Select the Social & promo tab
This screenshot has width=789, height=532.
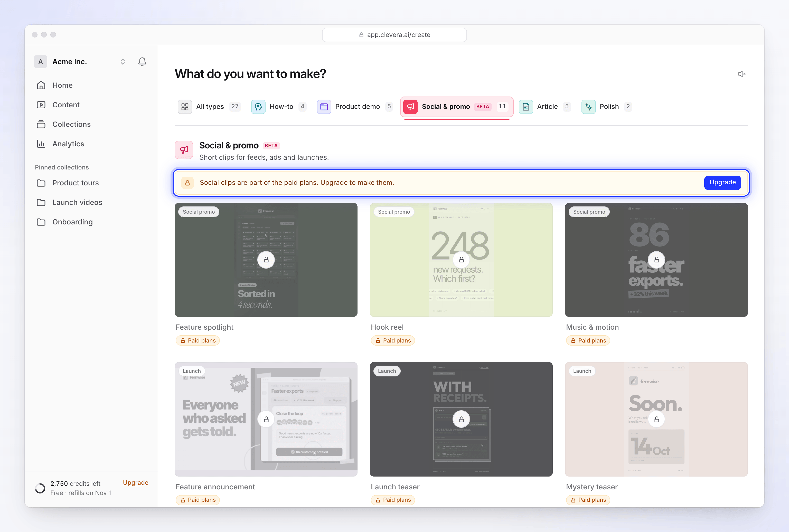[x=456, y=107]
